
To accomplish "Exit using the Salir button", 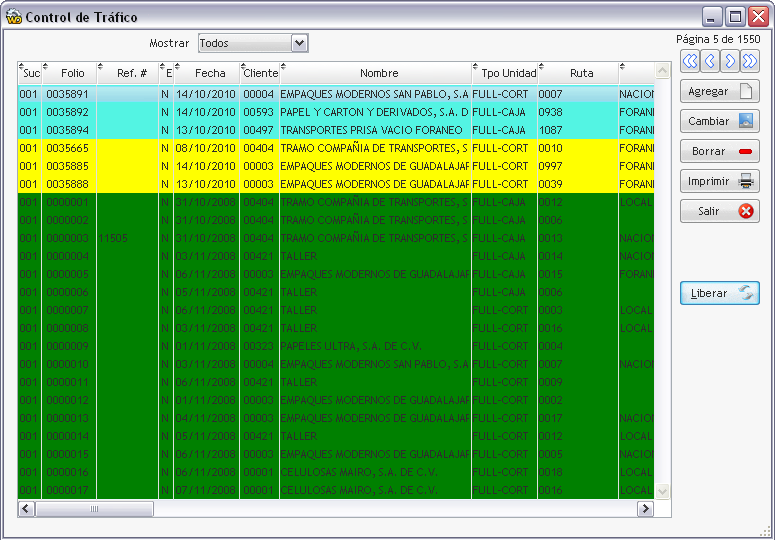I will click(720, 211).
